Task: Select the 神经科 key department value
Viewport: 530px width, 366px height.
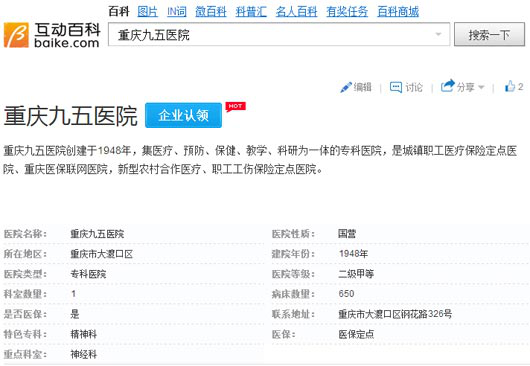Action: coord(83,354)
